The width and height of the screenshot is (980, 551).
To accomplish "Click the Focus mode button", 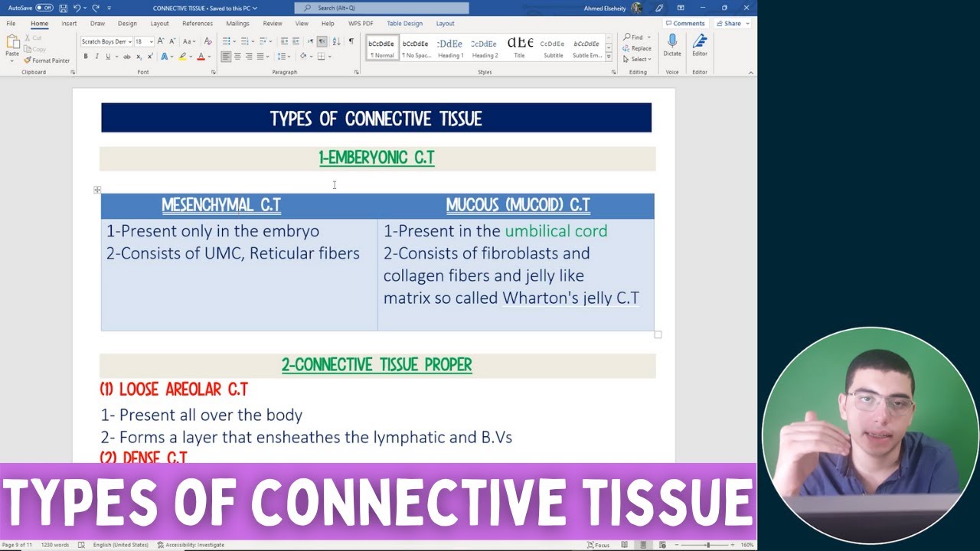I will (x=599, y=545).
